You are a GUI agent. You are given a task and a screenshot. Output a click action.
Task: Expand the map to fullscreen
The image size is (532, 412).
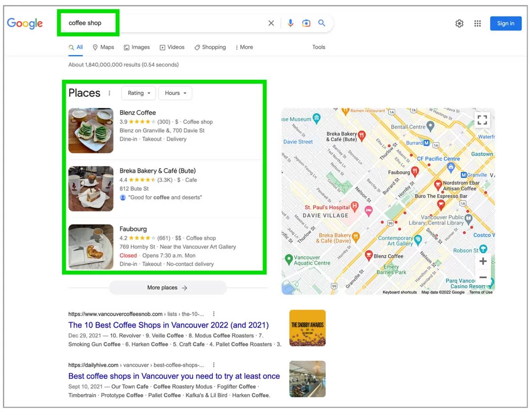[x=482, y=120]
